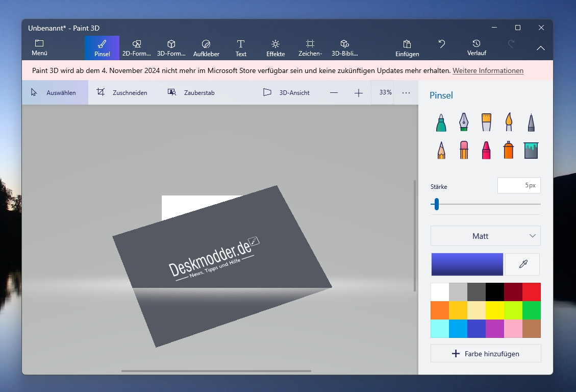This screenshot has height=392, width=576.
Task: Click the Einfügen paste button
Action: 407,48
